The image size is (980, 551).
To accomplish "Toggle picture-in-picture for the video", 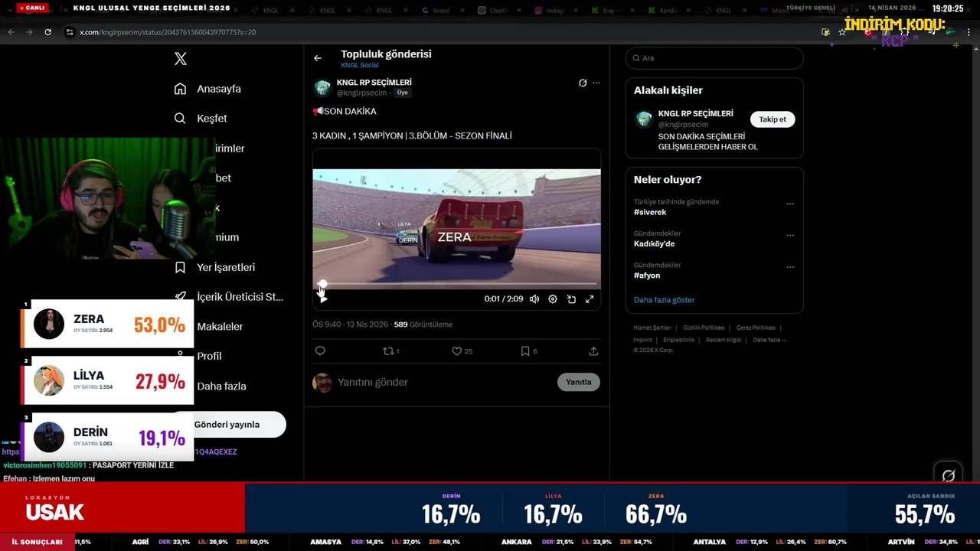I will [571, 299].
